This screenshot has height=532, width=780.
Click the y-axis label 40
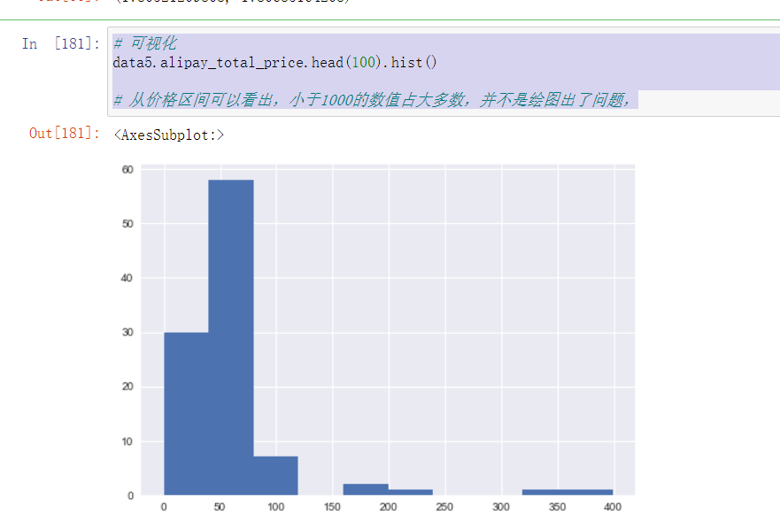coord(127,278)
